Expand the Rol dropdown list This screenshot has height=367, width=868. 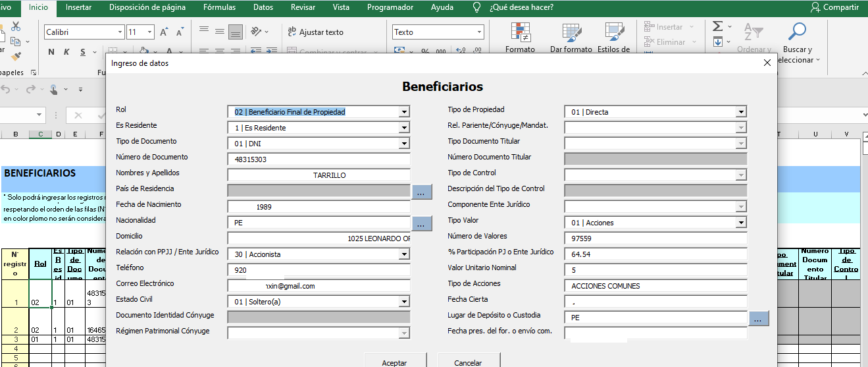coord(404,112)
